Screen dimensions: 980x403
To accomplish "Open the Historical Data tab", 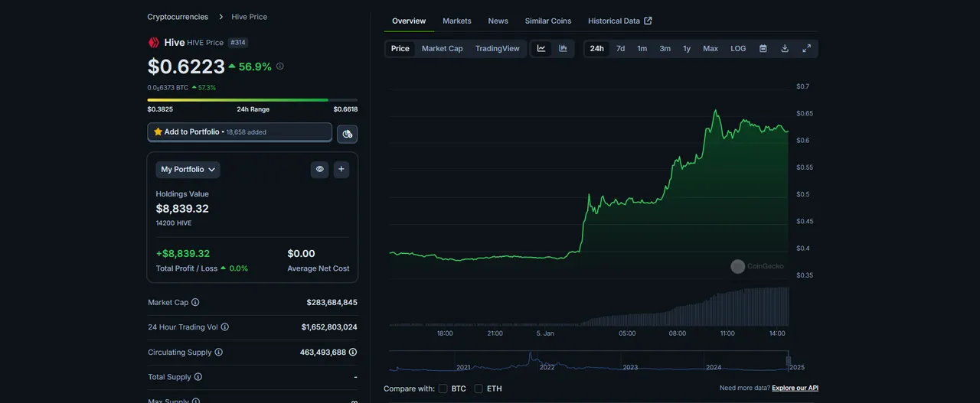I will pos(620,21).
